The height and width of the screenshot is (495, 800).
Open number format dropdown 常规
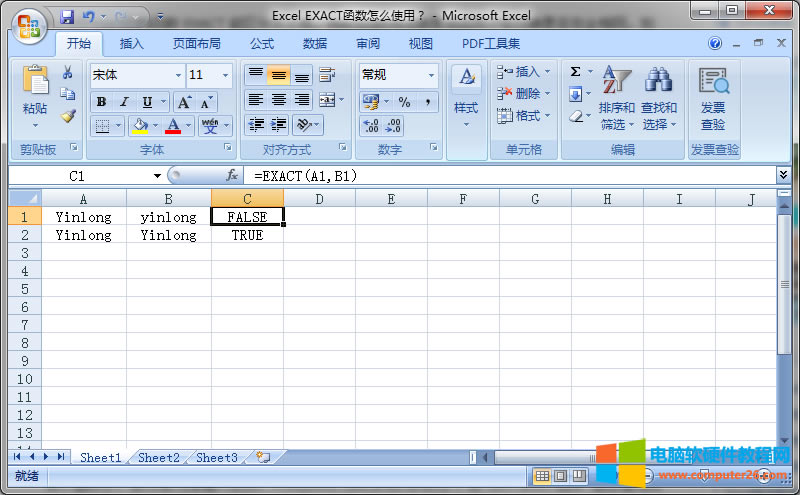pos(431,75)
